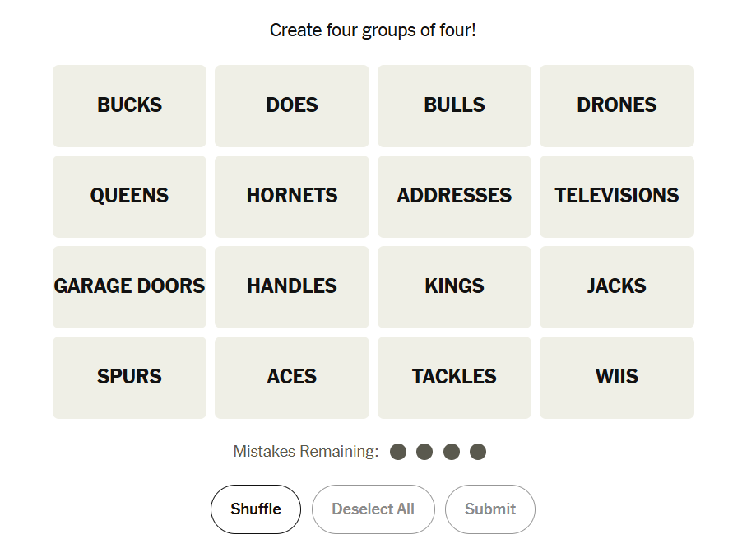The image size is (756, 553).
Task: Select the BUCKS word tile
Action: click(129, 106)
